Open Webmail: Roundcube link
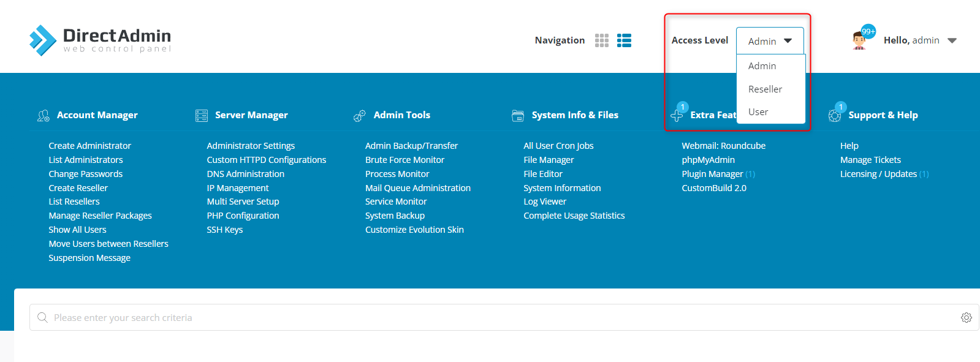 [x=724, y=146]
